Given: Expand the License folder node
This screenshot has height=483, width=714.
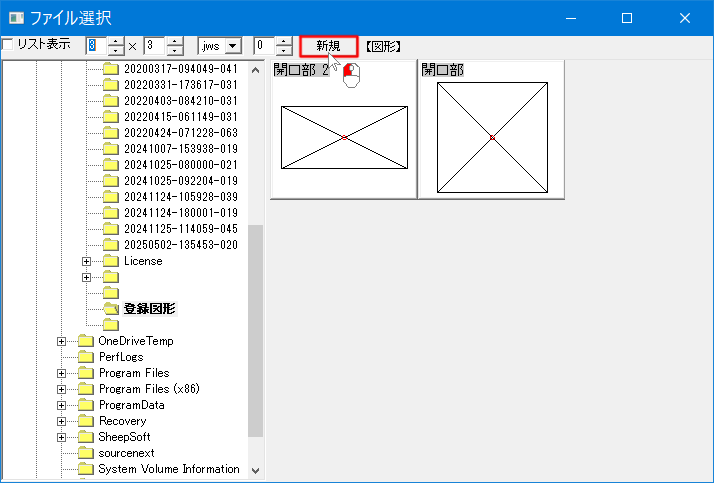Looking at the screenshot, I should (x=87, y=261).
